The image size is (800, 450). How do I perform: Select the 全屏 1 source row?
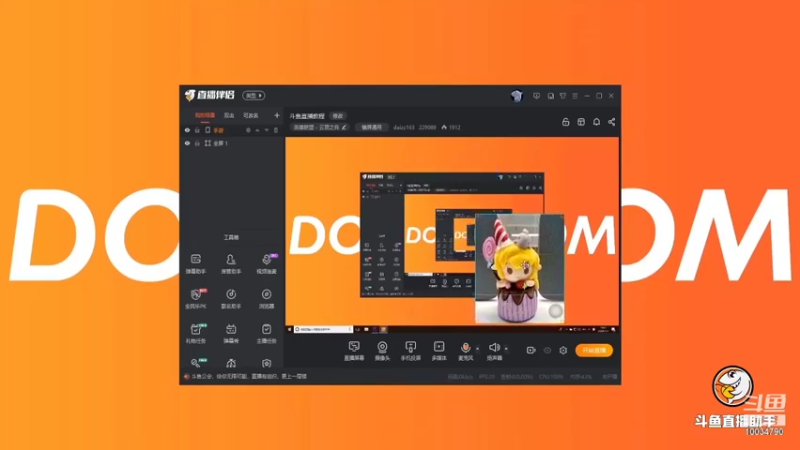pyautogui.click(x=231, y=143)
